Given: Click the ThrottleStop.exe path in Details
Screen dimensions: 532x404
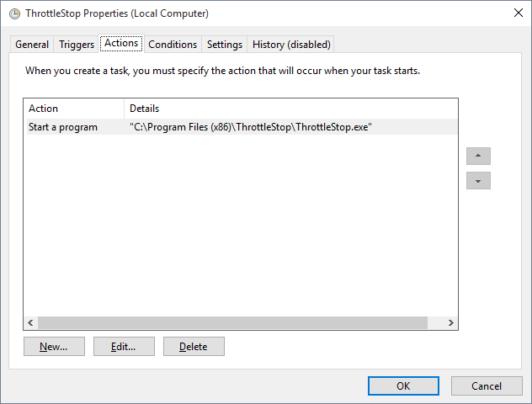Looking at the screenshot, I should (x=251, y=127).
